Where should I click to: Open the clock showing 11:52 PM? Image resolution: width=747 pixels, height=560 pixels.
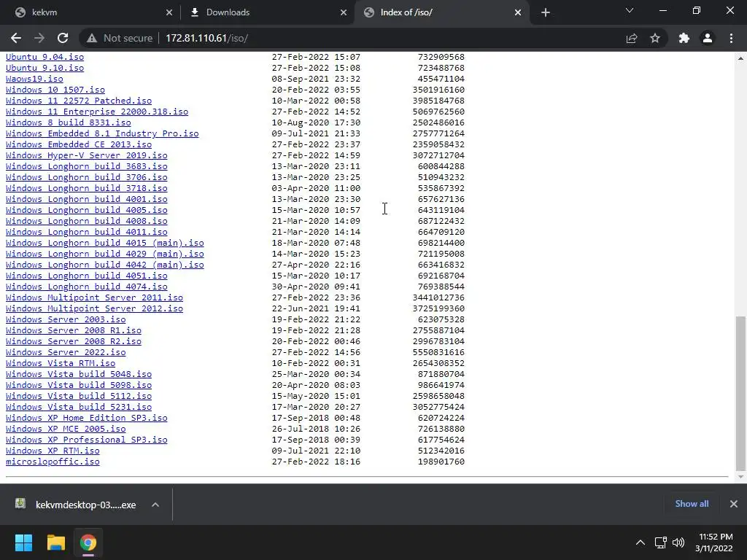point(713,542)
